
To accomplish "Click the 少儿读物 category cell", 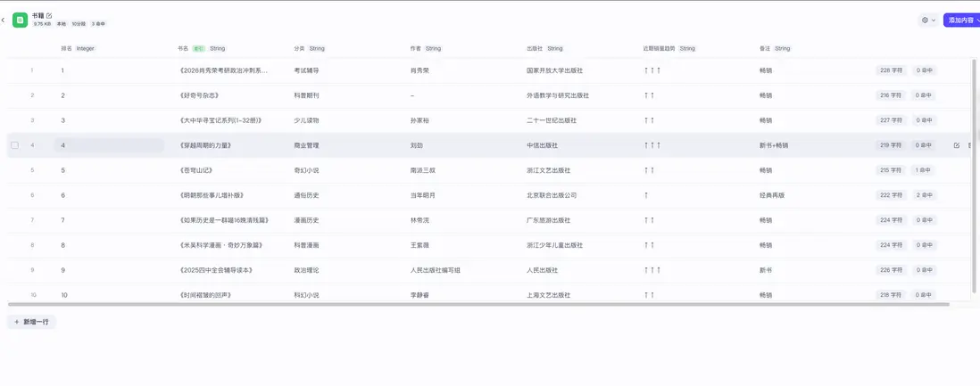I will pos(306,120).
